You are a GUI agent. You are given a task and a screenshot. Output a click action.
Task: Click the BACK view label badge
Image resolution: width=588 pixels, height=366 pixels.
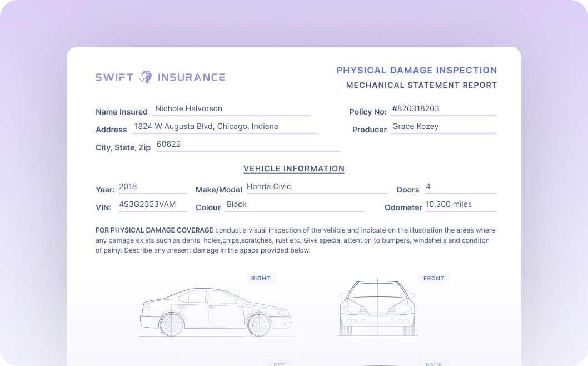(433, 363)
